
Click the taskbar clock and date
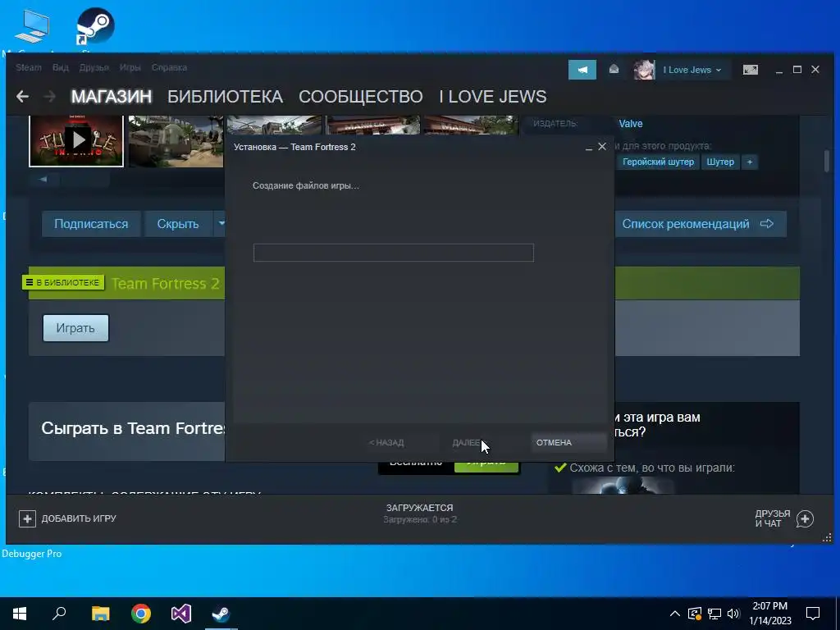(x=769, y=614)
